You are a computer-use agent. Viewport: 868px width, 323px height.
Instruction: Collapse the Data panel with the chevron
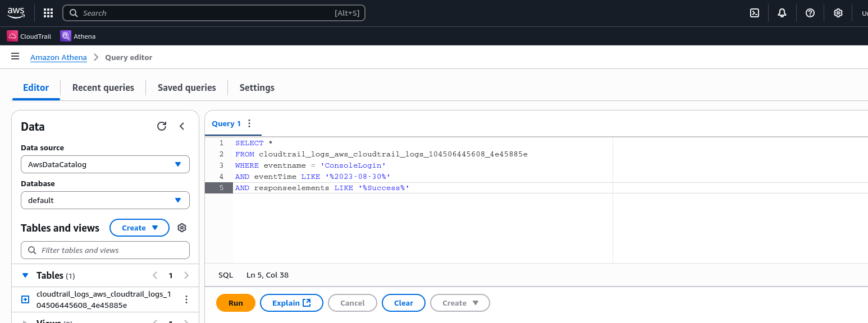[182, 126]
